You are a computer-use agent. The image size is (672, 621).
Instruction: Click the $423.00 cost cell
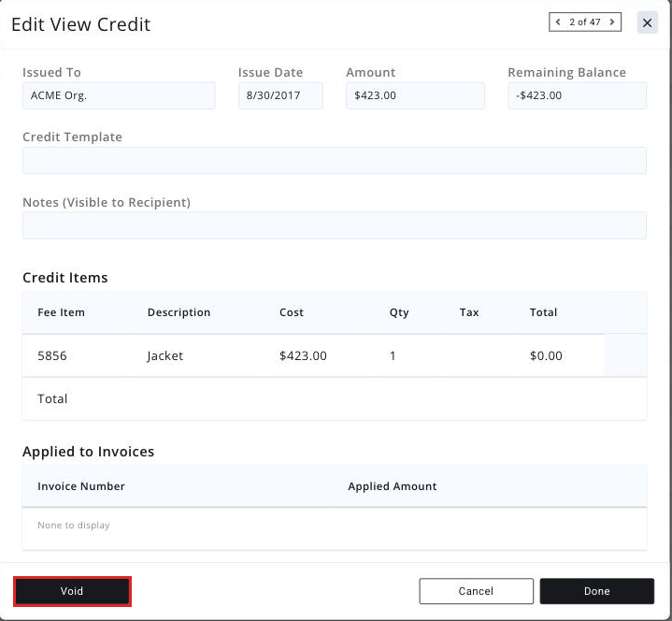point(303,355)
